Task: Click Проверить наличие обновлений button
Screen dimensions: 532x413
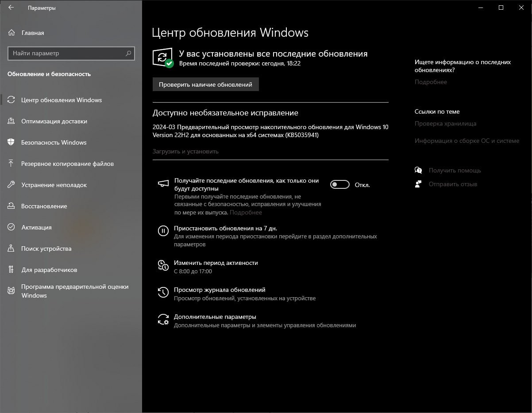Action: click(206, 84)
